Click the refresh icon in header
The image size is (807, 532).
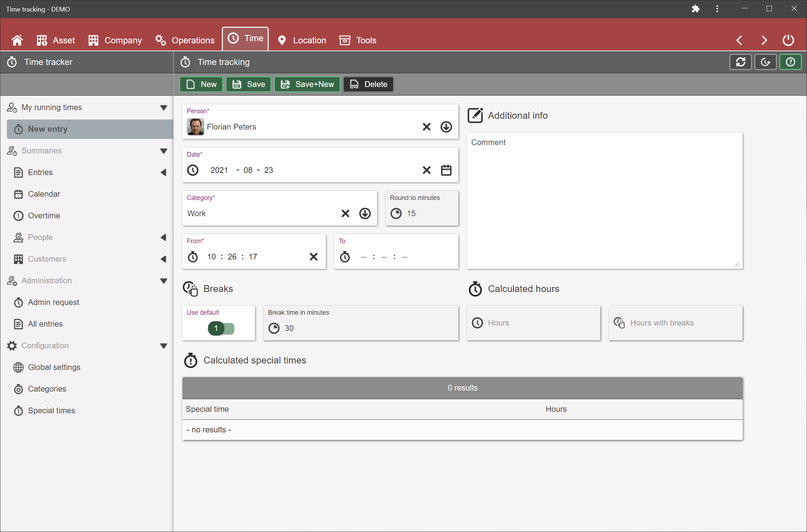(x=740, y=62)
